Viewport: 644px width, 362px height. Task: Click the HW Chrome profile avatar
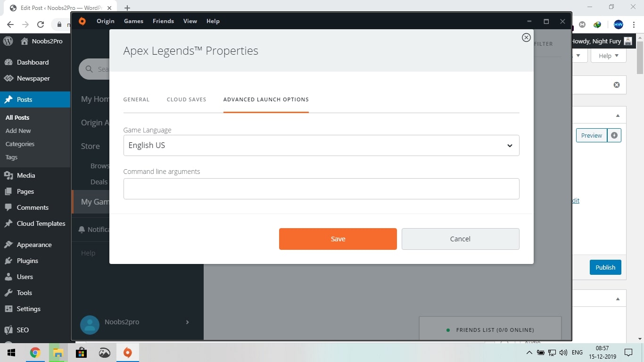(619, 25)
